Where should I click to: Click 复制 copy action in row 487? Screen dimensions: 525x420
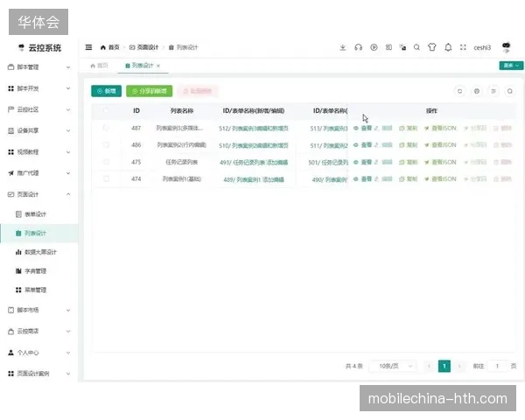point(408,128)
